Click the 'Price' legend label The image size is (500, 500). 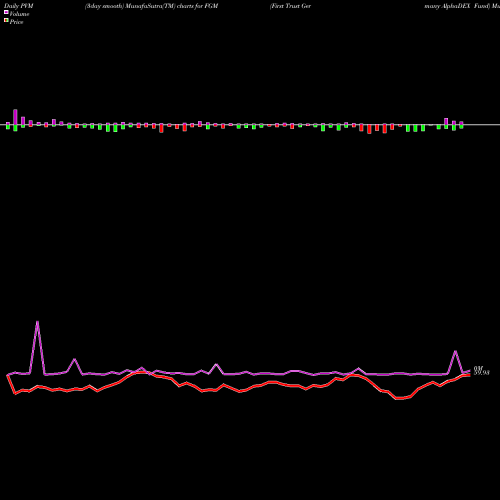pos(16,22)
